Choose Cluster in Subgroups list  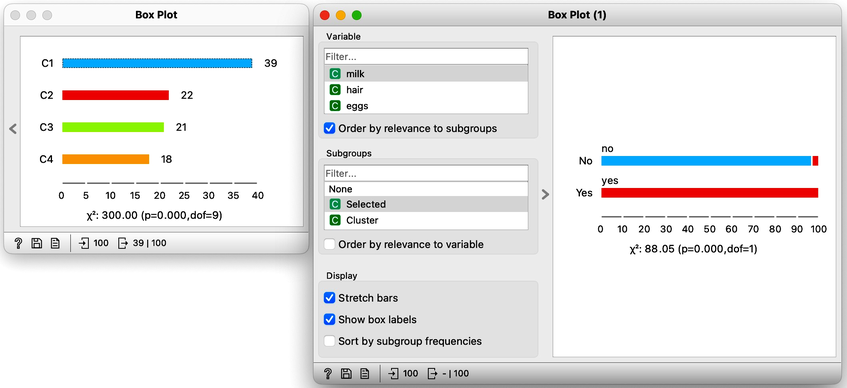click(426, 220)
